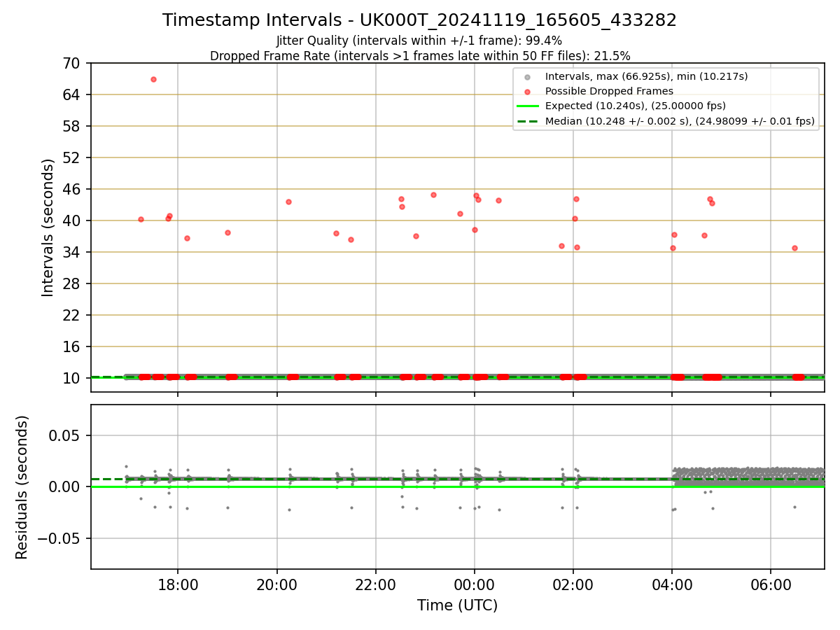Click the red Possible Dropped Frames legend marker
This screenshot has height=630, width=840.
(527, 92)
